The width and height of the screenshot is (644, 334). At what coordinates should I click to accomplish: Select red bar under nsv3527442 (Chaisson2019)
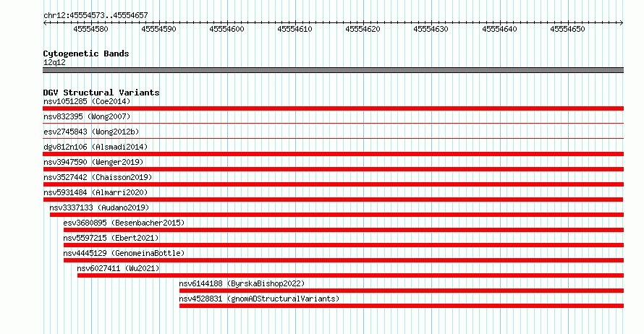coord(333,184)
